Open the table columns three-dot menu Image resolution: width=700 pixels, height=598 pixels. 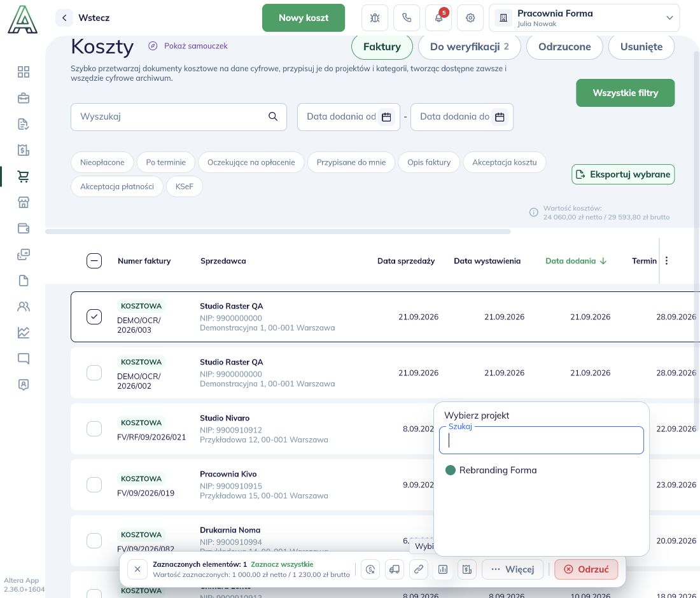[666, 261]
